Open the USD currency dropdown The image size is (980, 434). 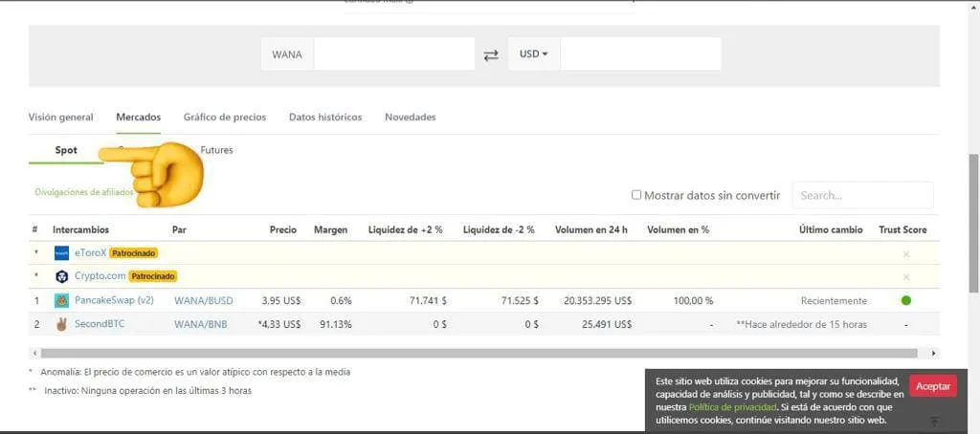(x=534, y=54)
